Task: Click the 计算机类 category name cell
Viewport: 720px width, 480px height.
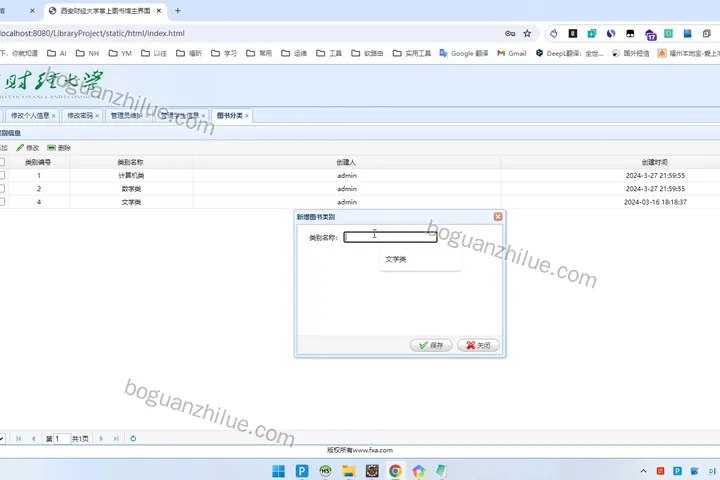Action: pyautogui.click(x=131, y=175)
